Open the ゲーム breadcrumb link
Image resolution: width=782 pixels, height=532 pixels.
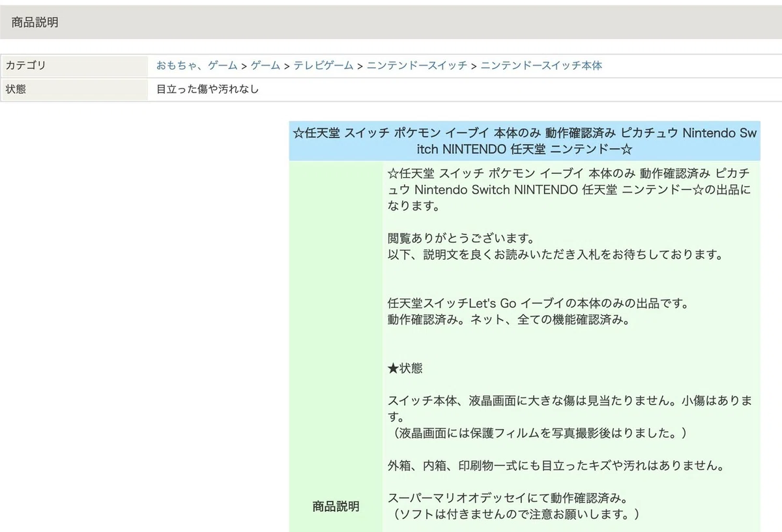tap(265, 65)
